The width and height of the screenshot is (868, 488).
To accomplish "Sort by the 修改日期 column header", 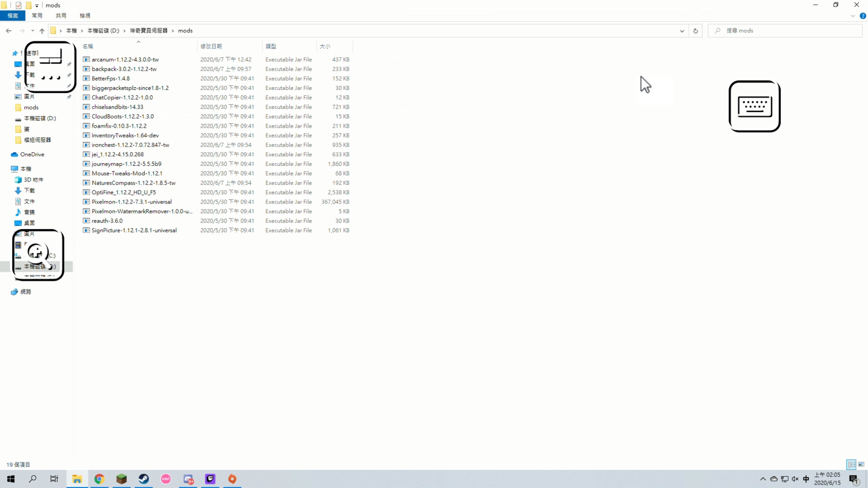I will tap(211, 46).
